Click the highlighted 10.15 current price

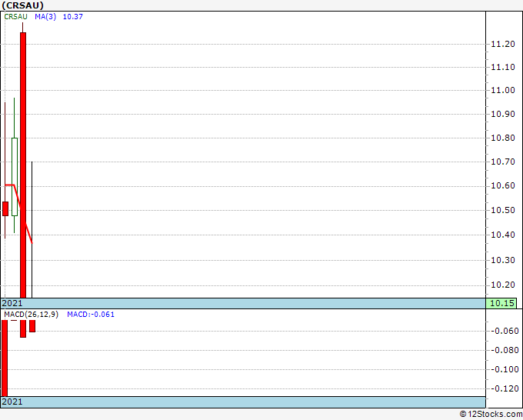click(x=501, y=303)
